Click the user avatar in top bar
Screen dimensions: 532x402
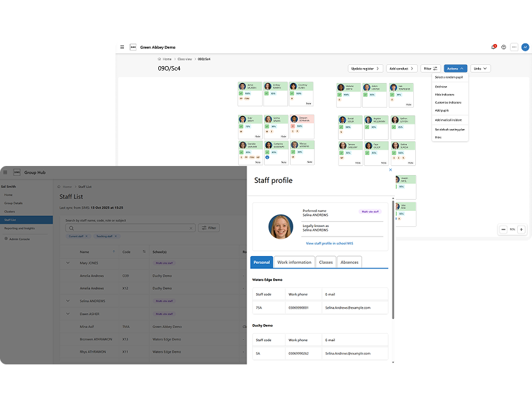point(524,47)
